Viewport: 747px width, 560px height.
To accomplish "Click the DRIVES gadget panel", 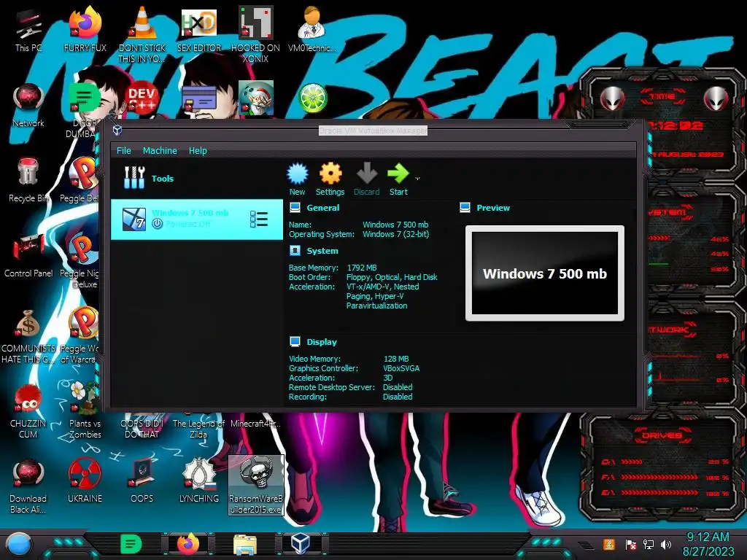I will 662,467.
